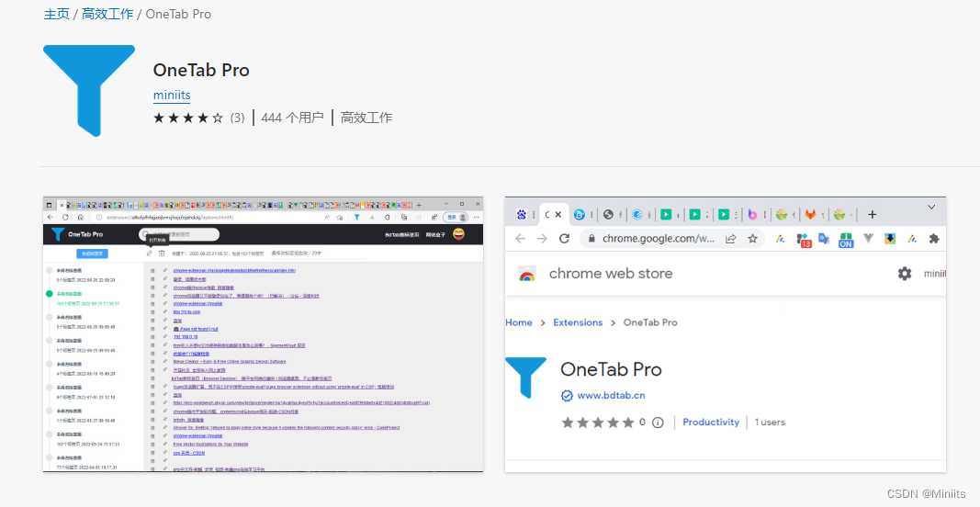This screenshot has height=507, width=980.
Task: Open the 网址盒子 link in OneTab header
Action: click(435, 234)
